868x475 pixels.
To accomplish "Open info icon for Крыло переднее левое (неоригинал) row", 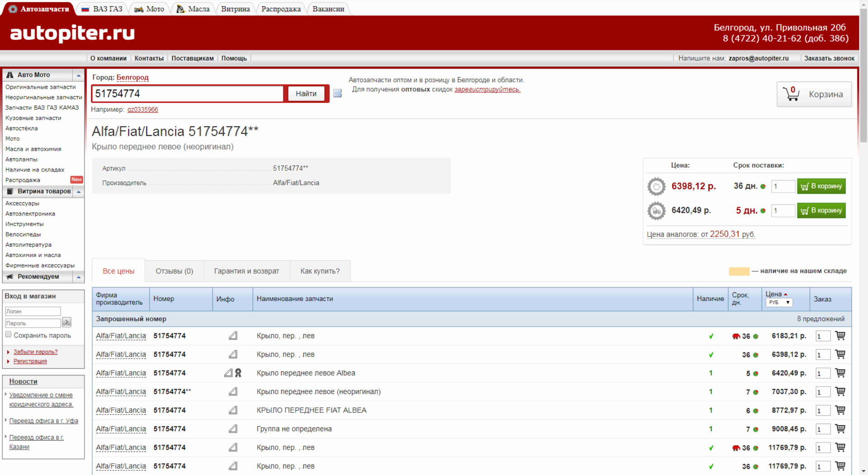I will [x=233, y=392].
